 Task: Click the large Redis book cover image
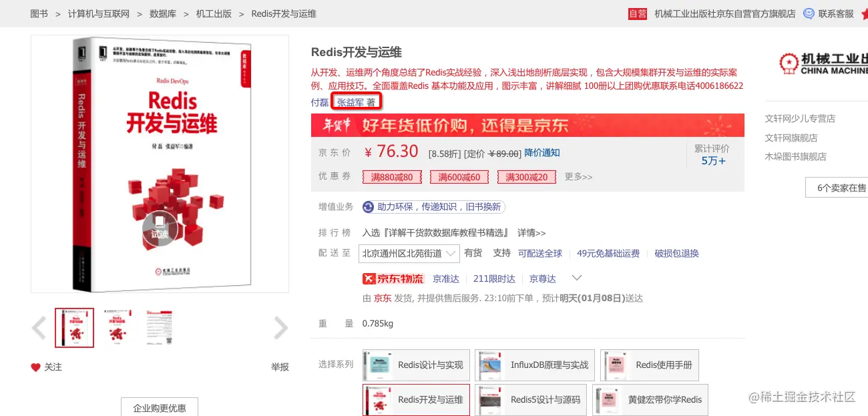click(x=160, y=164)
